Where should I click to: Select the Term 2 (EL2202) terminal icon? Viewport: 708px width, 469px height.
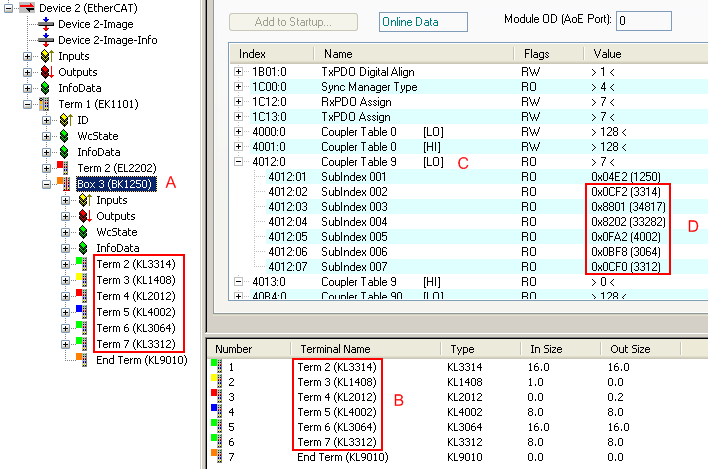pos(63,167)
